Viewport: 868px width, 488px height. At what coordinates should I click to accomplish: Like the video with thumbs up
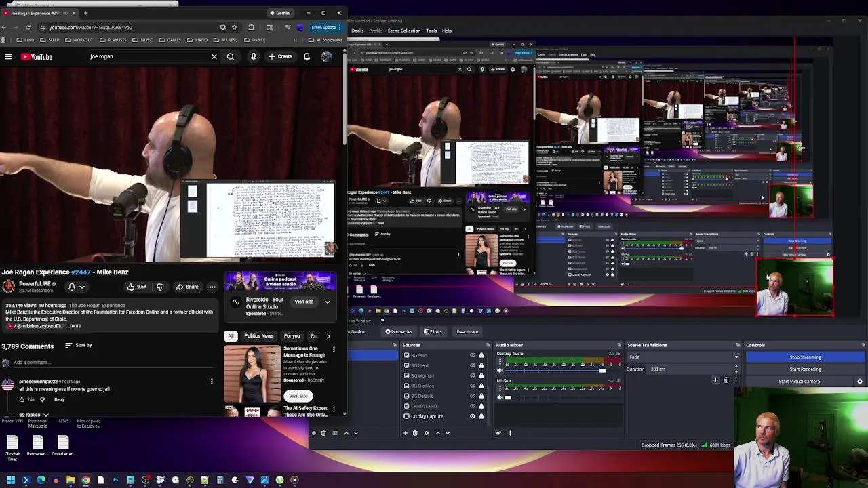[x=137, y=287]
